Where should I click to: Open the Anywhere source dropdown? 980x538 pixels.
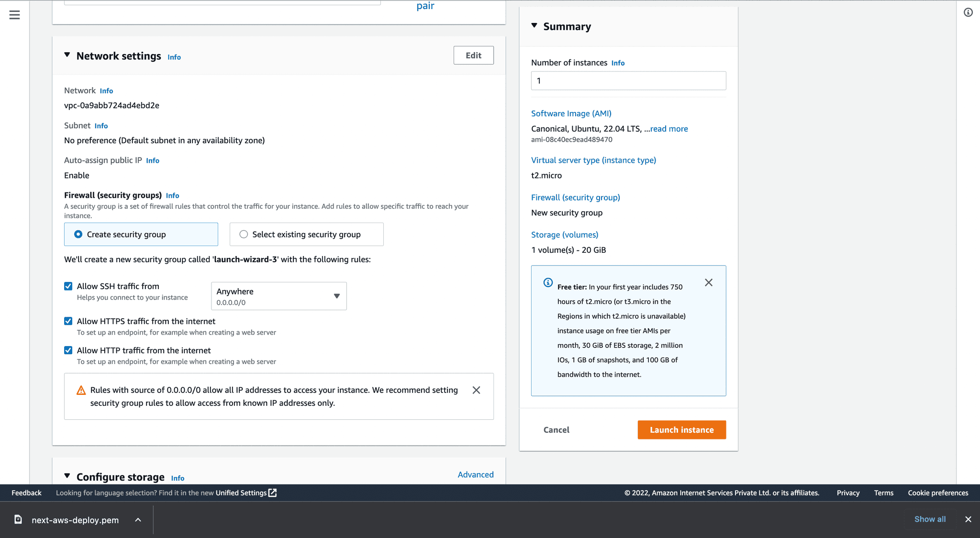tap(336, 296)
